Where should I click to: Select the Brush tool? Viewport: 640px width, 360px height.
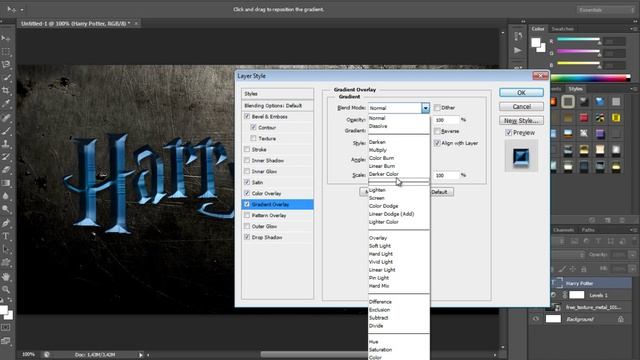click(x=6, y=131)
